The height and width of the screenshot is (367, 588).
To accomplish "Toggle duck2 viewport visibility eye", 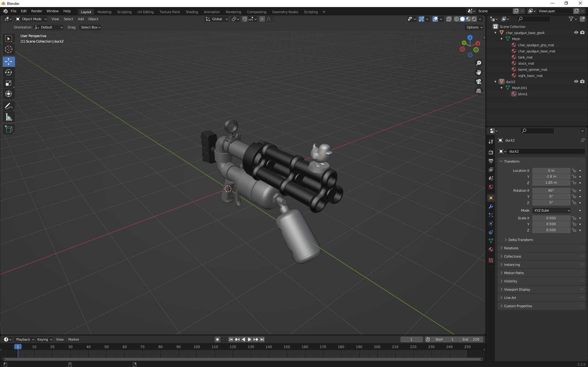I will 576,81.
